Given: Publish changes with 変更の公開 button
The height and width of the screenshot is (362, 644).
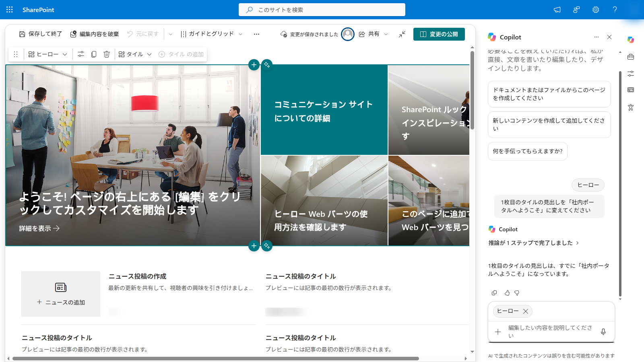Looking at the screenshot, I should coord(439,34).
